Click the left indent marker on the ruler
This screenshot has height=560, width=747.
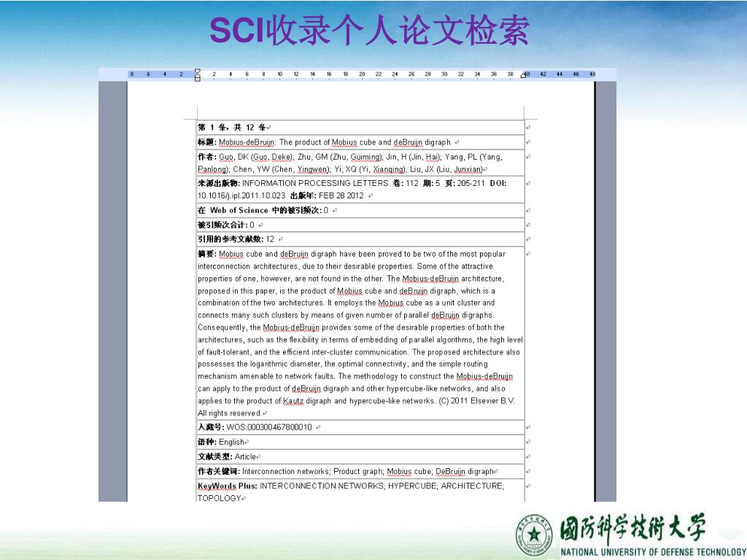[x=197, y=75]
